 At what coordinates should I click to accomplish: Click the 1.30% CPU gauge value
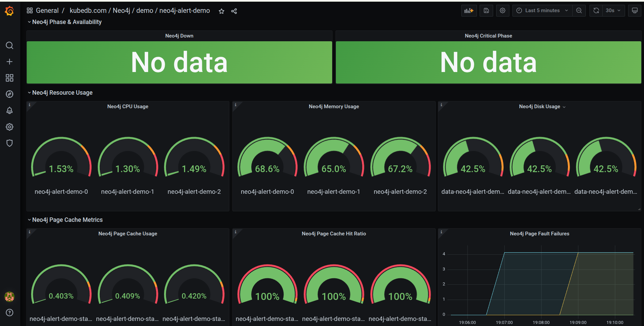[128, 169]
